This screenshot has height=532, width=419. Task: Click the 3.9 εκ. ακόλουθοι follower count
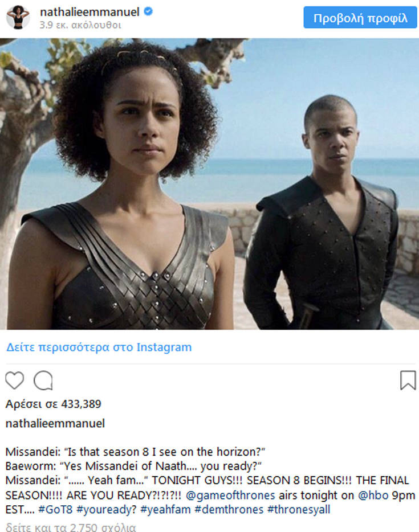pyautogui.click(x=80, y=25)
